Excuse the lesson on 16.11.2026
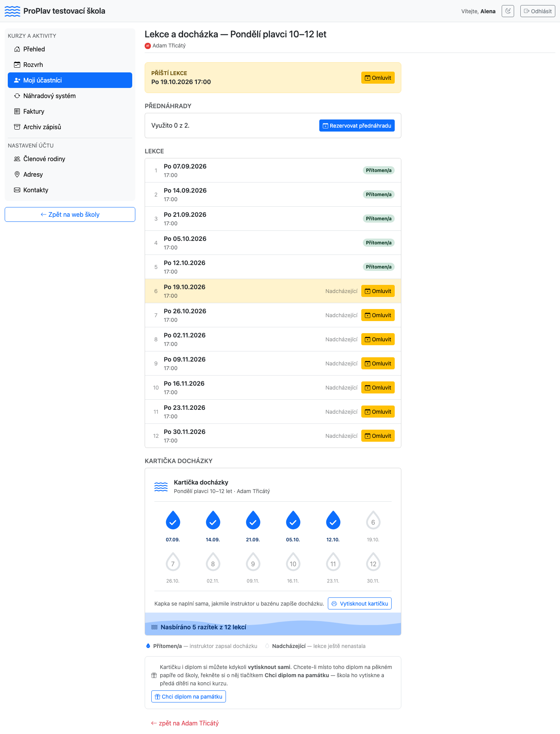 coord(378,388)
